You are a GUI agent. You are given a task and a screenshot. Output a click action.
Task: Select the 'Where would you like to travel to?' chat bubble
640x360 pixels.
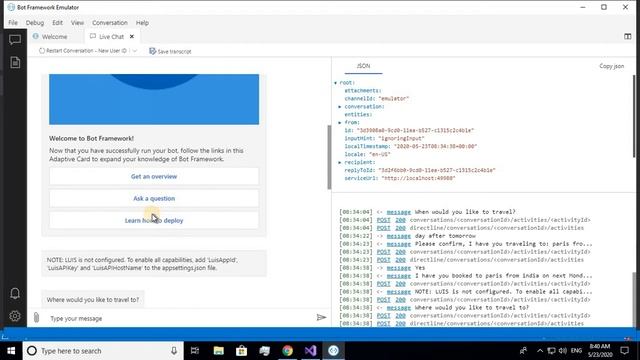tap(93, 300)
